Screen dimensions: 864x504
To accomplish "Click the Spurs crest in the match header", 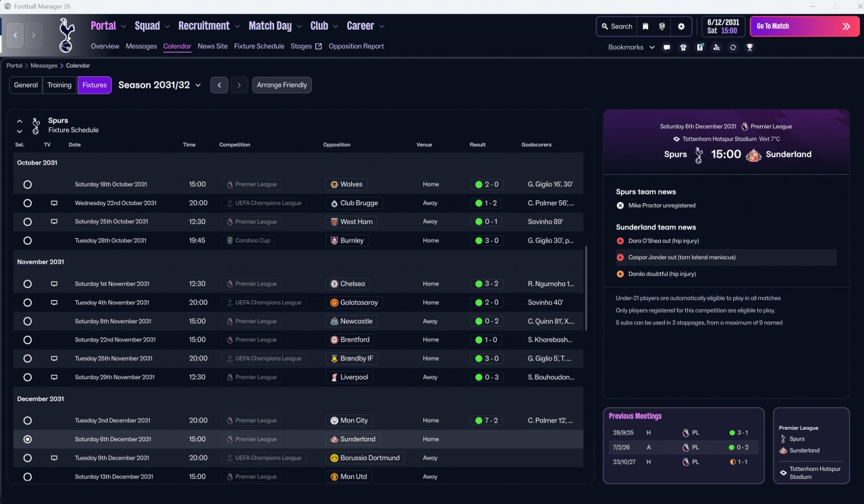I will point(699,155).
